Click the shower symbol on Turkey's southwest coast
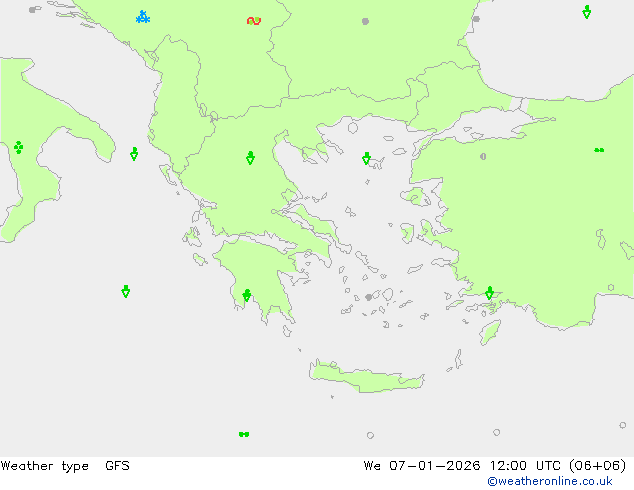Screen dimensions: 634x490 click(x=489, y=293)
